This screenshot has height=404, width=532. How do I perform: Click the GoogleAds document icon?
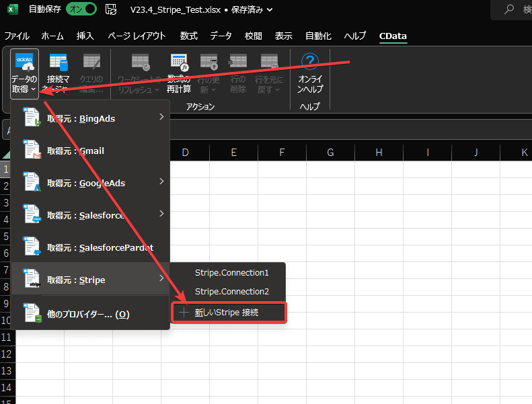point(32,181)
